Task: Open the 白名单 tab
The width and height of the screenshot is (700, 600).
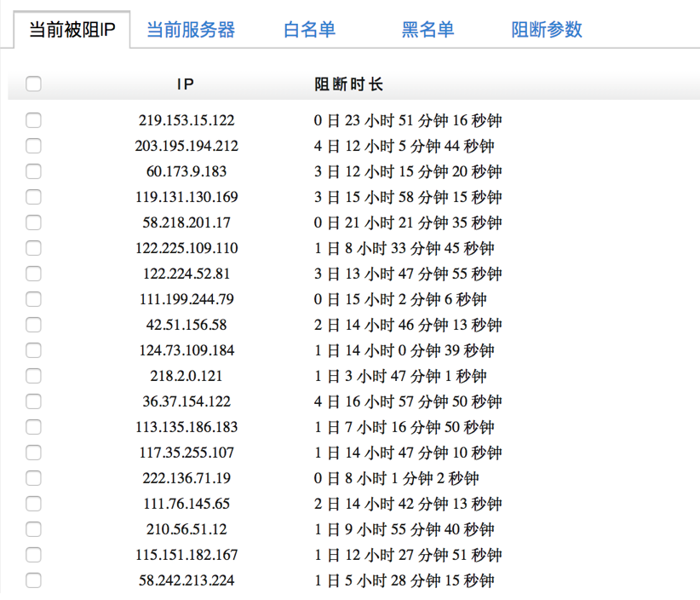Action: [x=309, y=30]
